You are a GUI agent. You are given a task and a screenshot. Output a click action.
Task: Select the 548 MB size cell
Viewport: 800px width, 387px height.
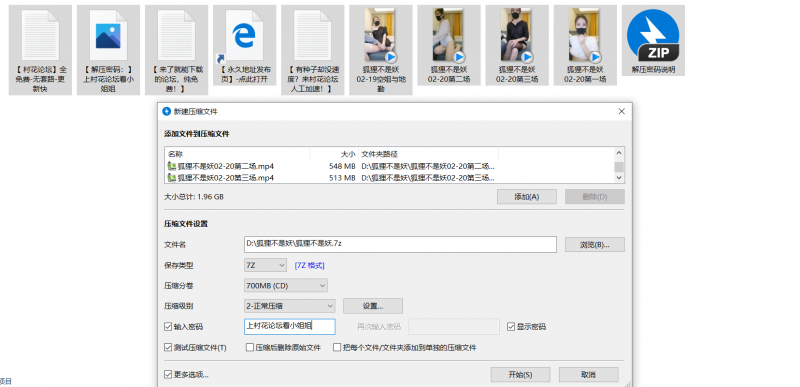pos(342,166)
